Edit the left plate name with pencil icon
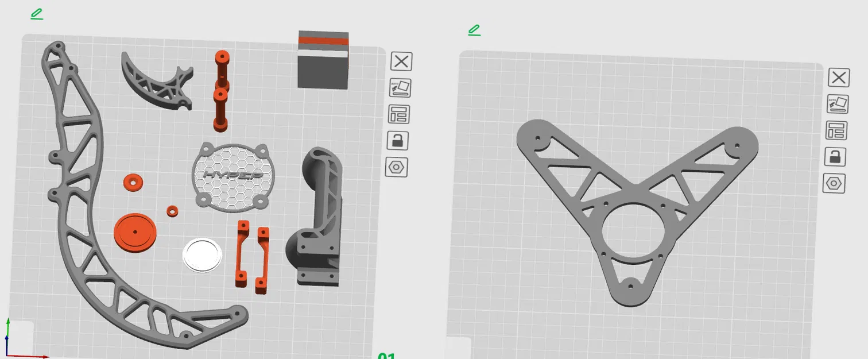The height and width of the screenshot is (359, 868). pyautogui.click(x=37, y=14)
